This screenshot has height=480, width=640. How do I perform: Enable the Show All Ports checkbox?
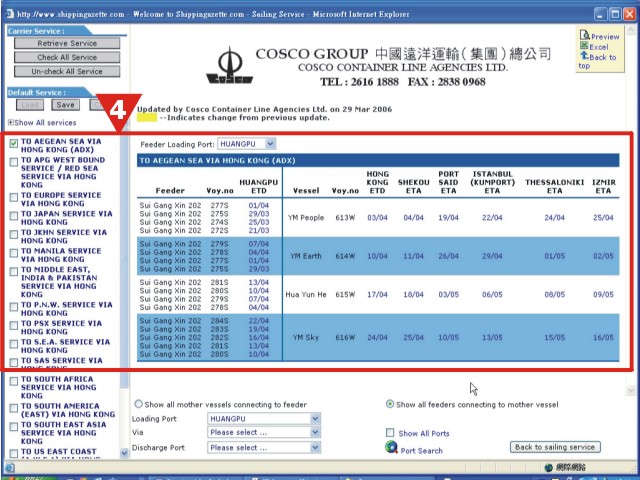[390, 433]
